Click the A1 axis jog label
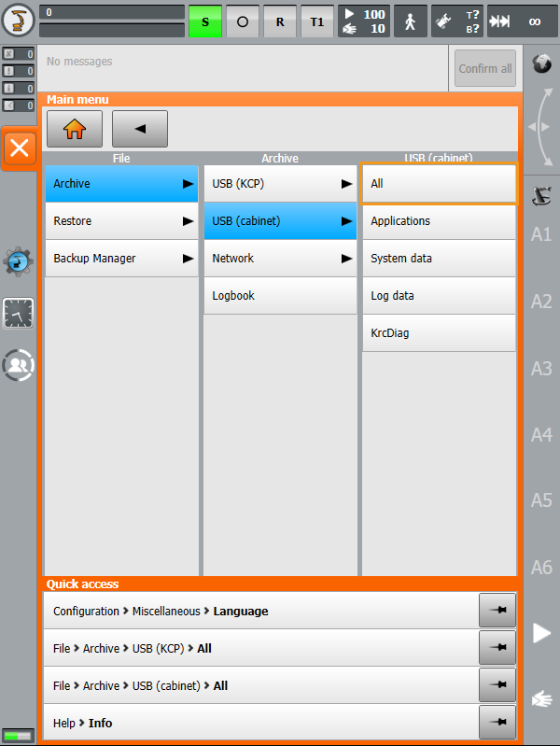 (x=541, y=234)
